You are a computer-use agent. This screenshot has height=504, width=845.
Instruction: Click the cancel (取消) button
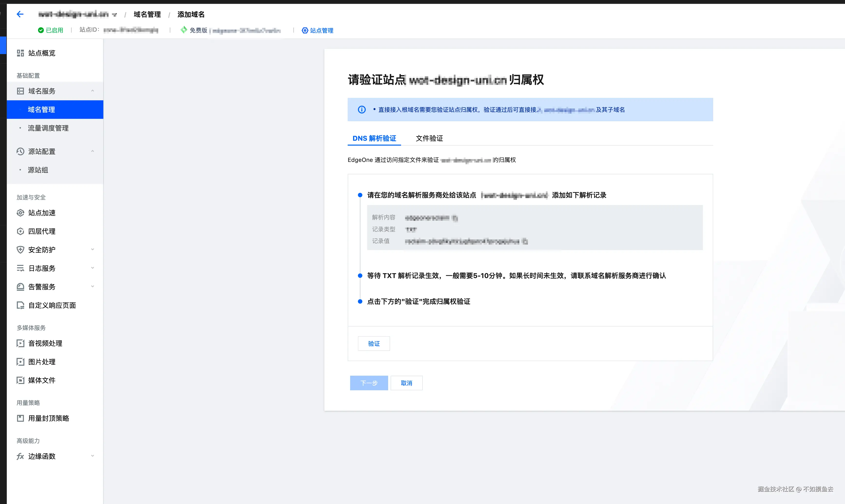pyautogui.click(x=406, y=383)
